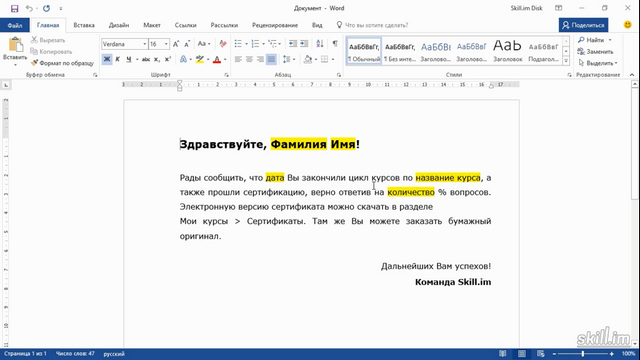Activate Format Painter (Формат по образцу)
Screen dimensions: 640x360
click(62, 63)
